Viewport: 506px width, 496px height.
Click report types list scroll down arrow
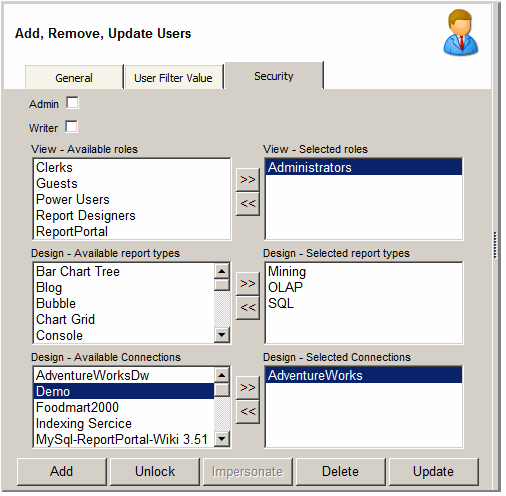pyautogui.click(x=222, y=335)
